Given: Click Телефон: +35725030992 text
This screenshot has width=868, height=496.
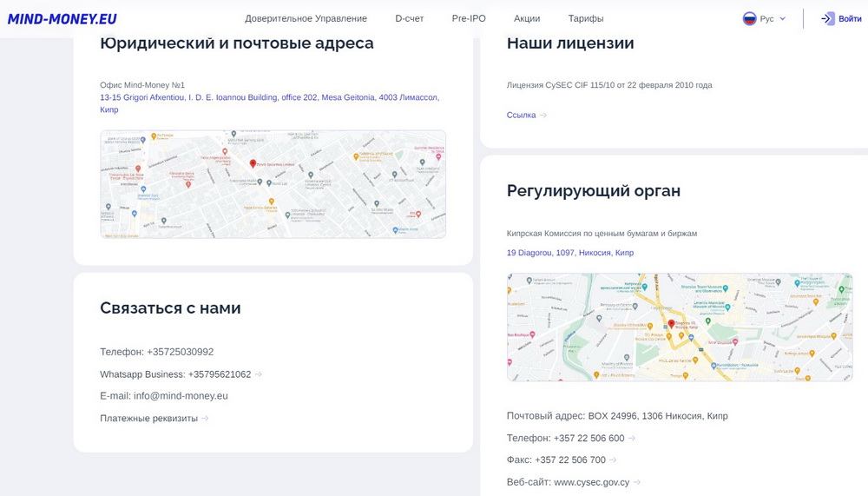Looking at the screenshot, I should point(156,352).
